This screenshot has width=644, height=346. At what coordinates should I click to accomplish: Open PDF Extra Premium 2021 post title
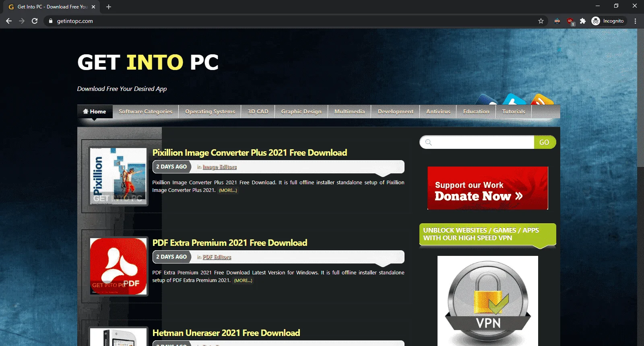click(x=230, y=243)
